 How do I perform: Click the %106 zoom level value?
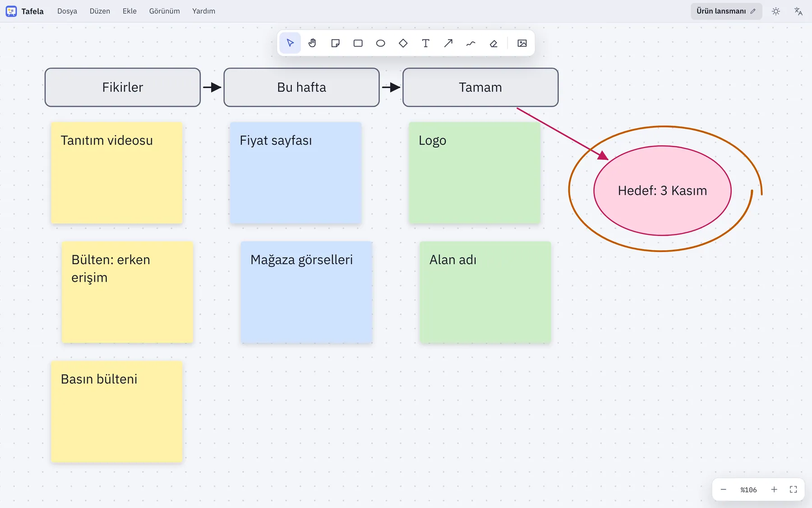tap(748, 489)
